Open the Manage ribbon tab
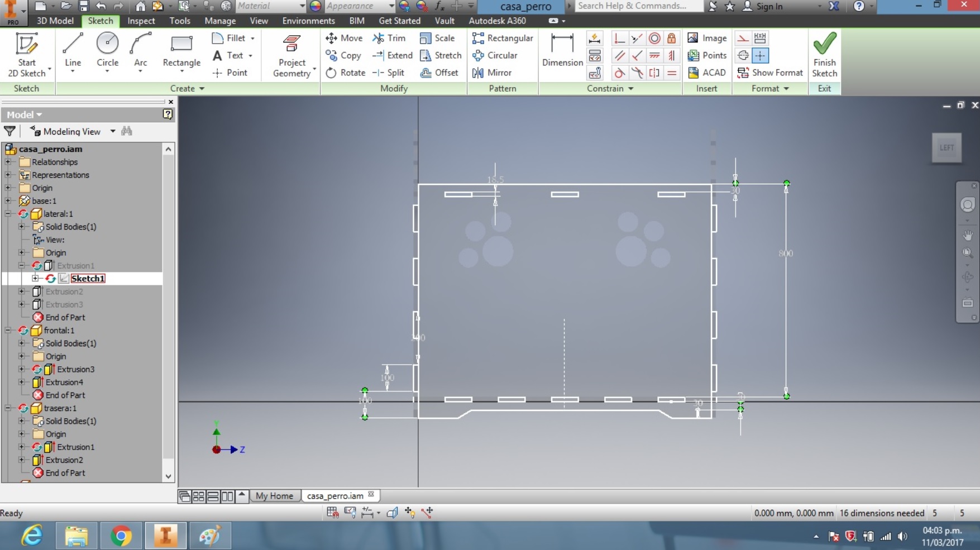 (x=220, y=21)
